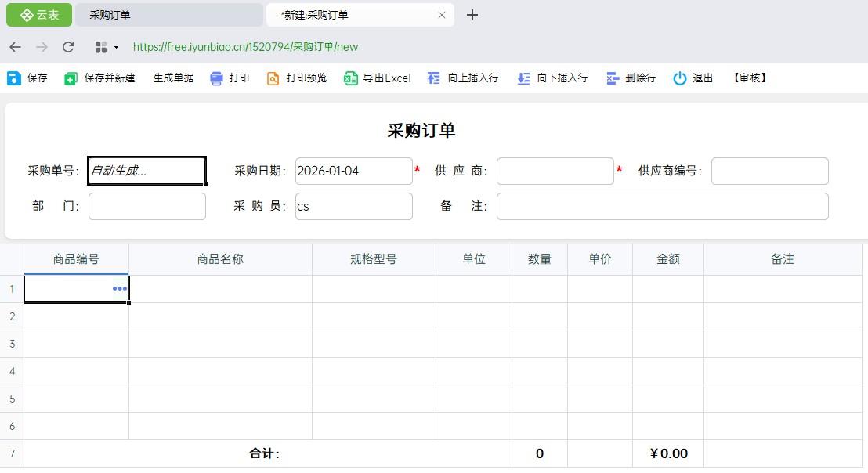Reload the page with refresh icon

pyautogui.click(x=68, y=47)
